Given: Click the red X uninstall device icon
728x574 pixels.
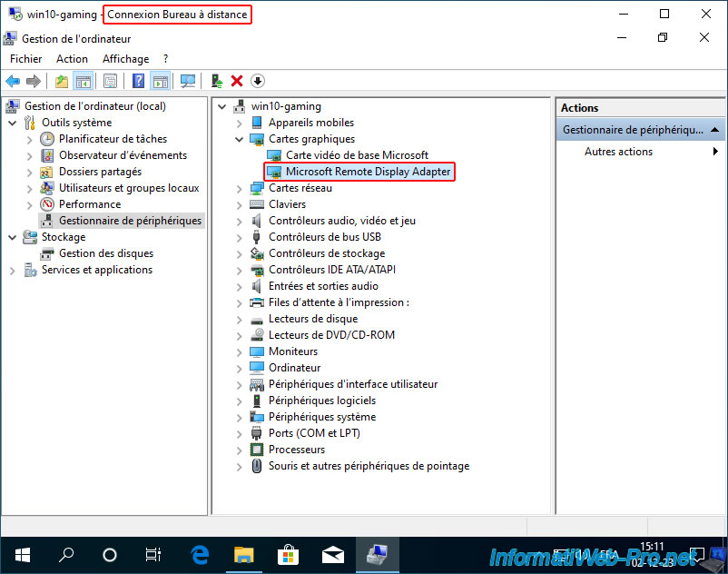Looking at the screenshot, I should coord(237,81).
